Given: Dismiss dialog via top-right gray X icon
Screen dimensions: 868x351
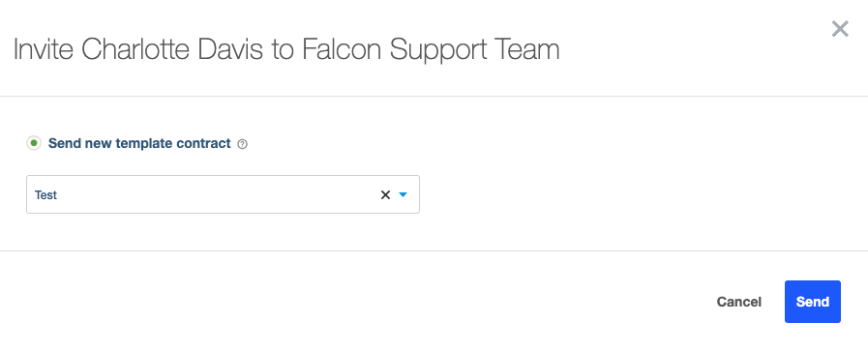Looking at the screenshot, I should pos(840,29).
